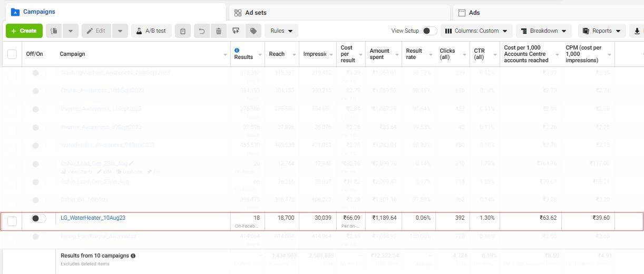Toggle the View Setup switch

tap(429, 31)
